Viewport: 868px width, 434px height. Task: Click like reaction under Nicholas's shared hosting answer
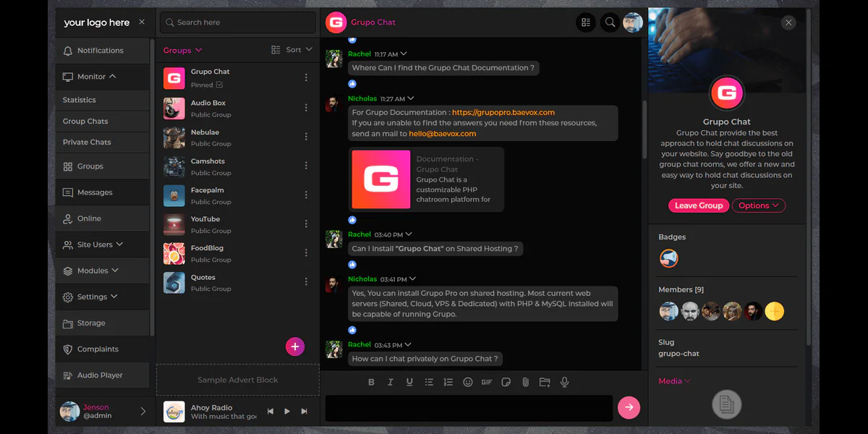point(352,330)
